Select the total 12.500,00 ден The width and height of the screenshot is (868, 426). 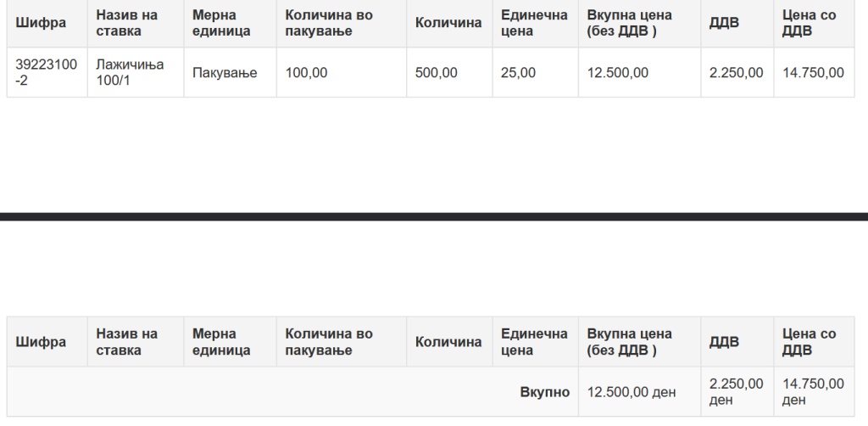[632, 392]
